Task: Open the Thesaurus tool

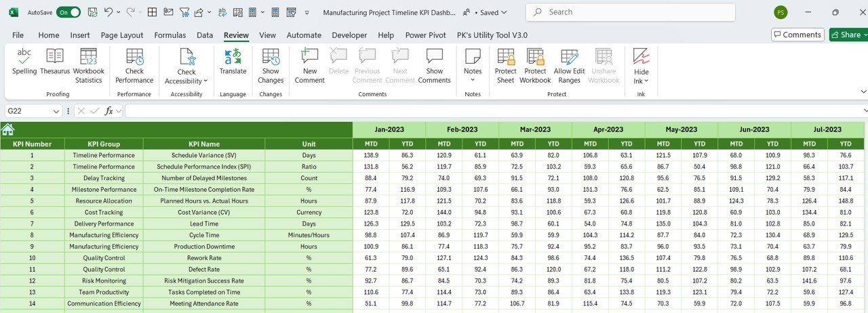Action: 55,62
